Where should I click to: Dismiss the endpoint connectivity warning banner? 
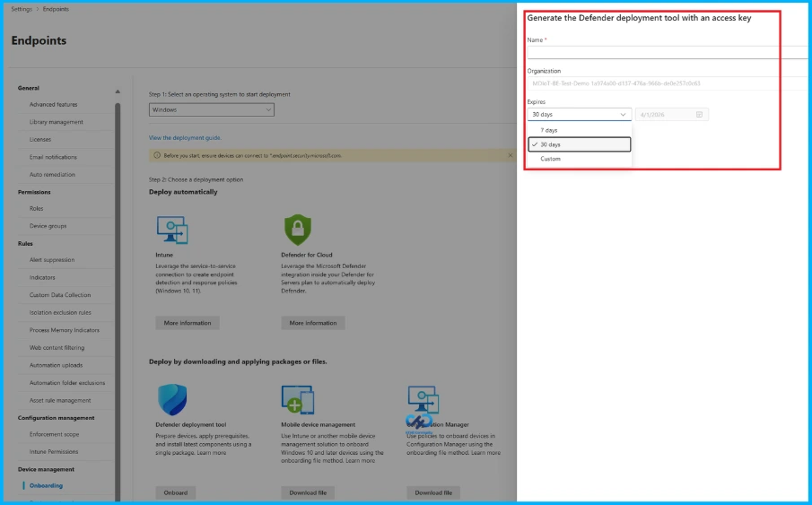click(511, 155)
